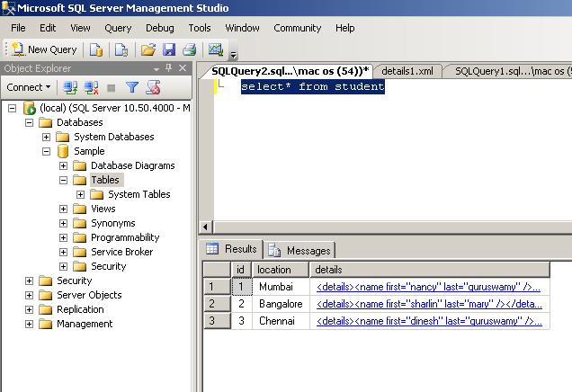Expand the Replication node
The height and width of the screenshot is (392, 572).
29,310
